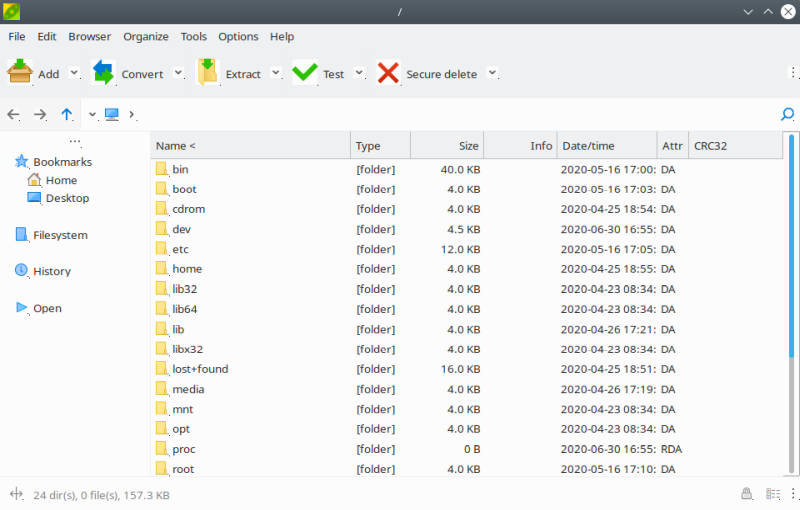Click the green Test checkmark icon
This screenshot has width=800, height=510.
point(305,73)
